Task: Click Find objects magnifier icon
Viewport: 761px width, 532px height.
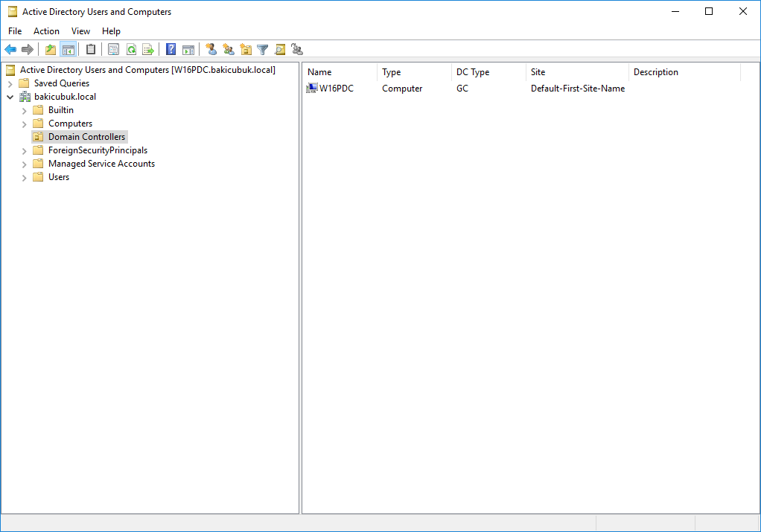Action: (280, 49)
